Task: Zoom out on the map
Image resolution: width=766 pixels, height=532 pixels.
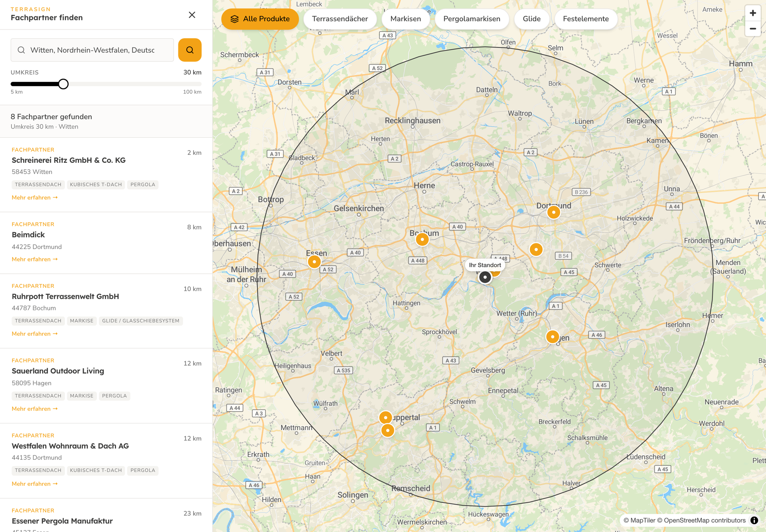Action: coord(753,29)
